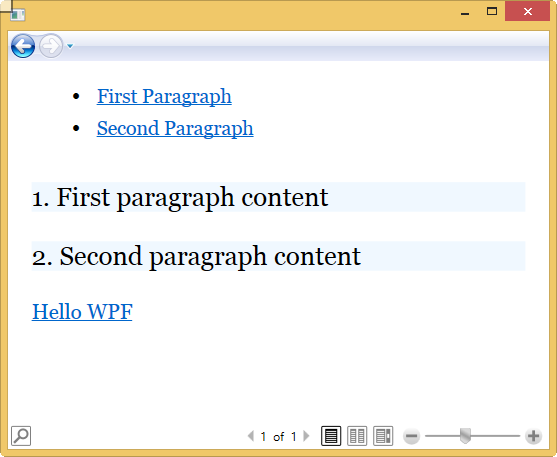The width and height of the screenshot is (557, 457).
Task: Follow the First Paragraph link
Action: coord(164,97)
